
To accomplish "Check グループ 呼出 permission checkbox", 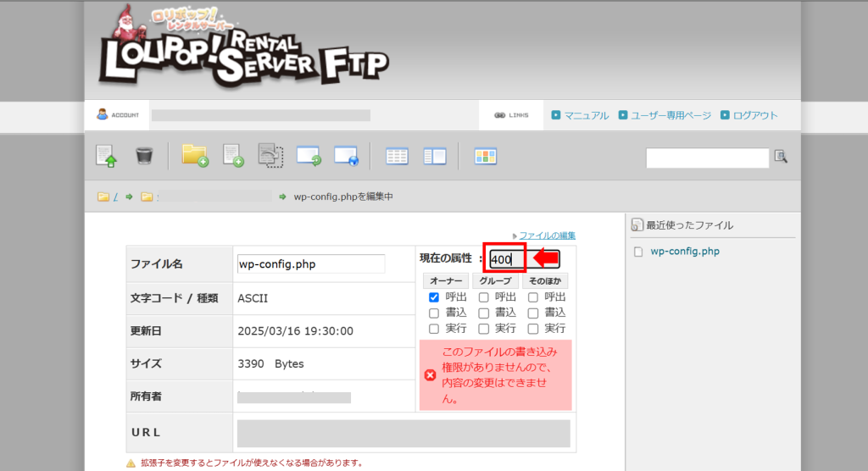I will [x=483, y=297].
